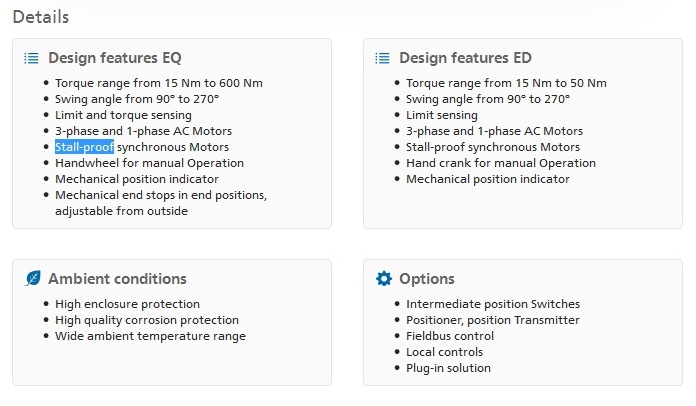Click the Options heading text
This screenshot has width=696, height=406.
point(427,279)
